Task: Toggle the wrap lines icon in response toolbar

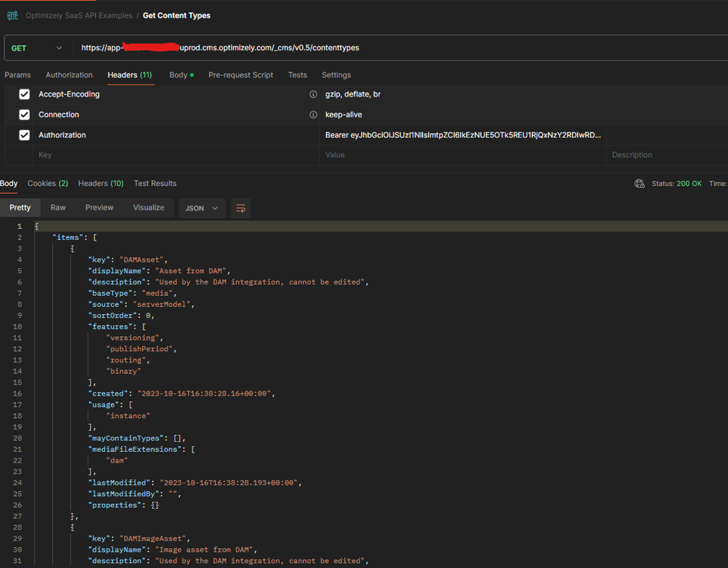Action: coord(241,208)
